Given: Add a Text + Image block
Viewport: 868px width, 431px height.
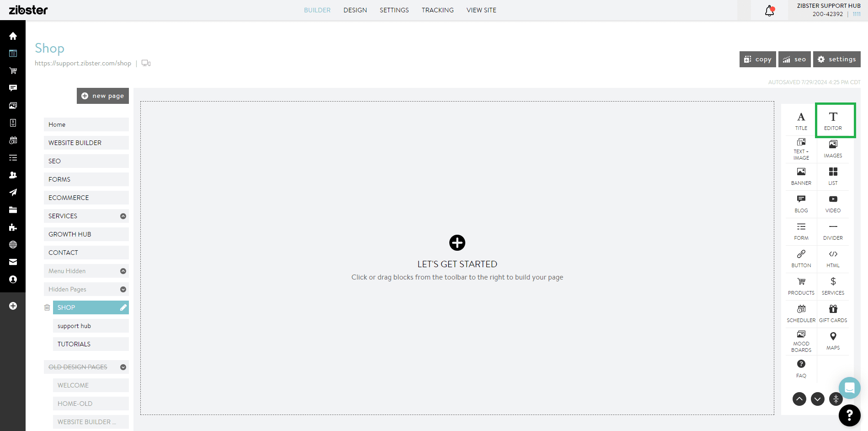Looking at the screenshot, I should (x=801, y=149).
